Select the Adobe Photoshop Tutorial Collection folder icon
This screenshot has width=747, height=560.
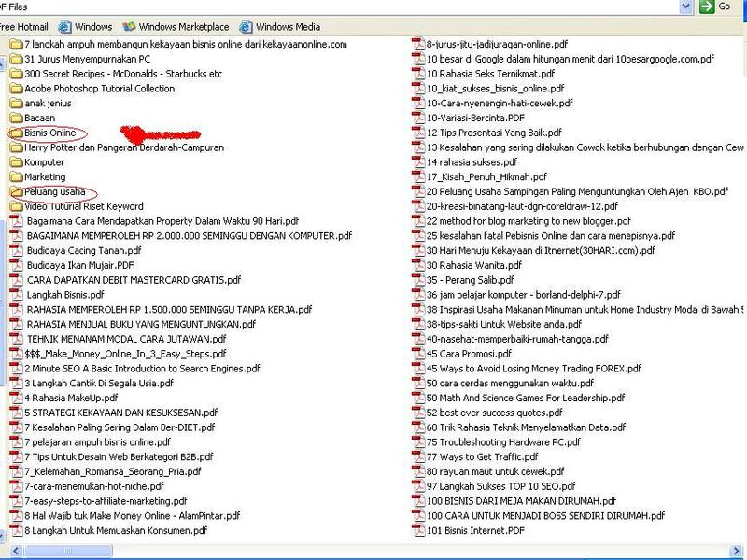[x=17, y=89]
